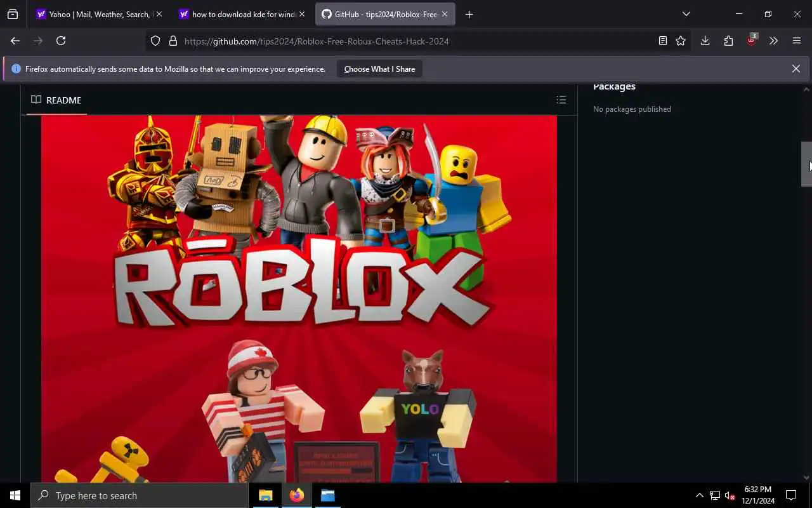Show hidden system tray icons
Viewport: 812px width, 508px height.
coord(700,495)
